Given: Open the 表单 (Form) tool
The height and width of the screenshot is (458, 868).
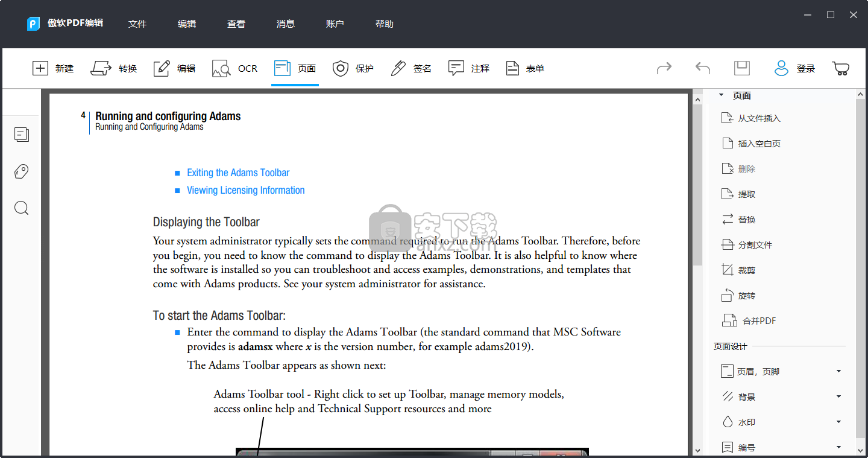Looking at the screenshot, I should click(524, 68).
